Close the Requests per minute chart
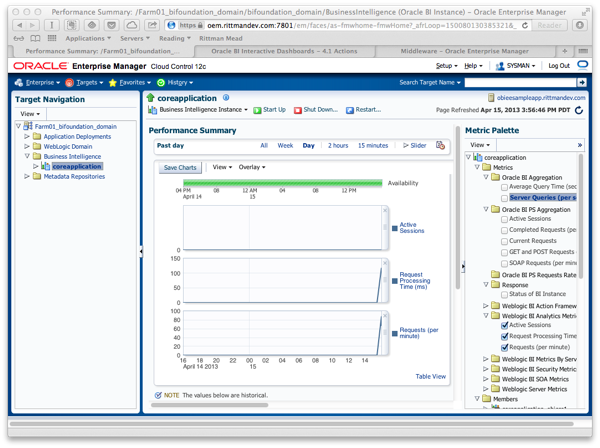This screenshot has height=448, width=600. [x=385, y=316]
